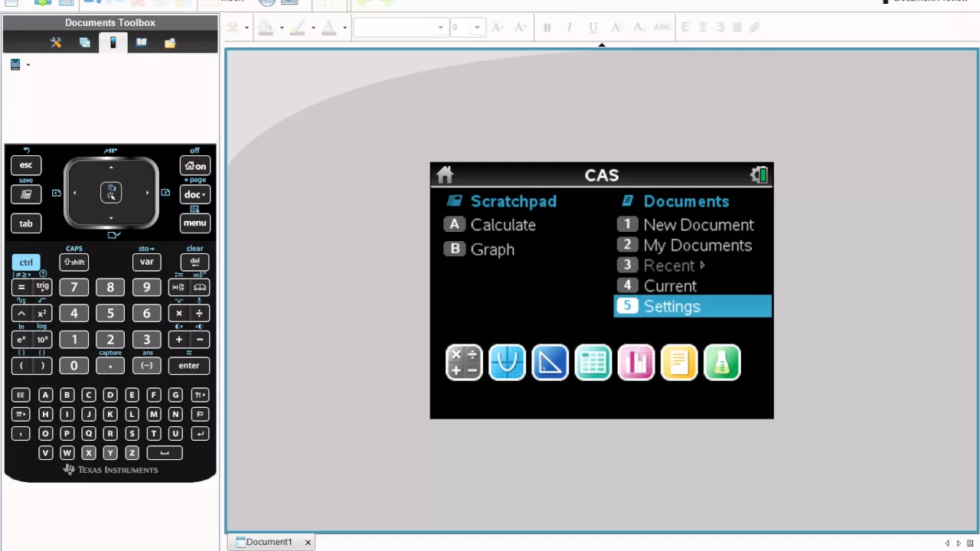Choose My Documents on handheld home
The image size is (980, 551).
(685, 246)
